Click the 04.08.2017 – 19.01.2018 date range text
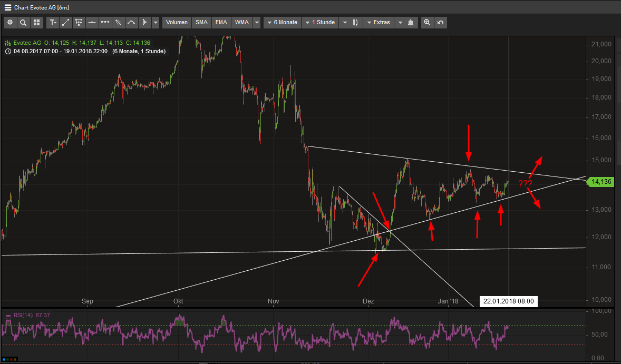Viewport: 621px width, 364px height. coord(60,52)
